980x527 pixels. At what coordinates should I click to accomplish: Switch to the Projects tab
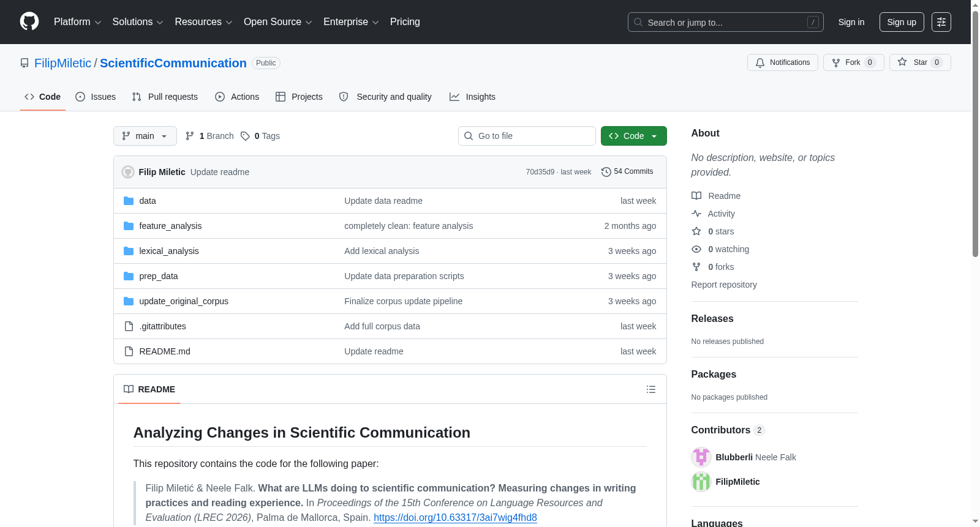tap(299, 97)
